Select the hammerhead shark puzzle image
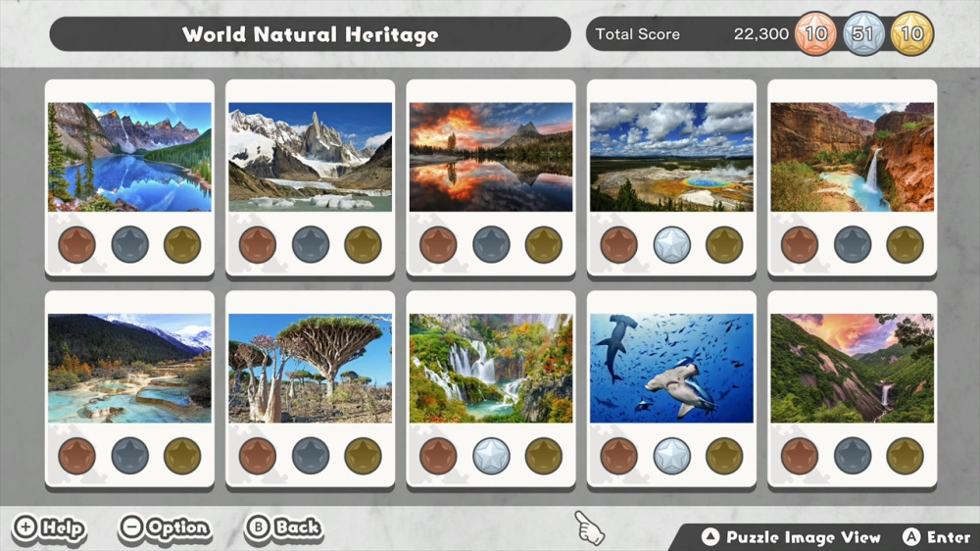 [x=671, y=369]
